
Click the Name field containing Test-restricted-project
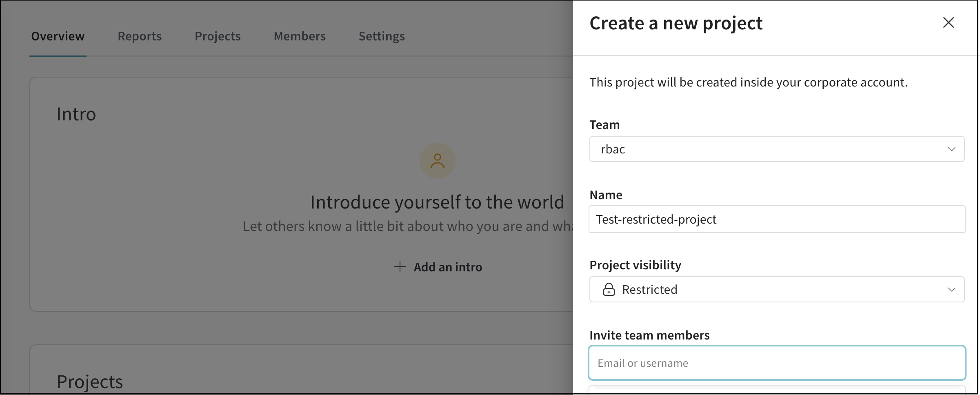(776, 219)
